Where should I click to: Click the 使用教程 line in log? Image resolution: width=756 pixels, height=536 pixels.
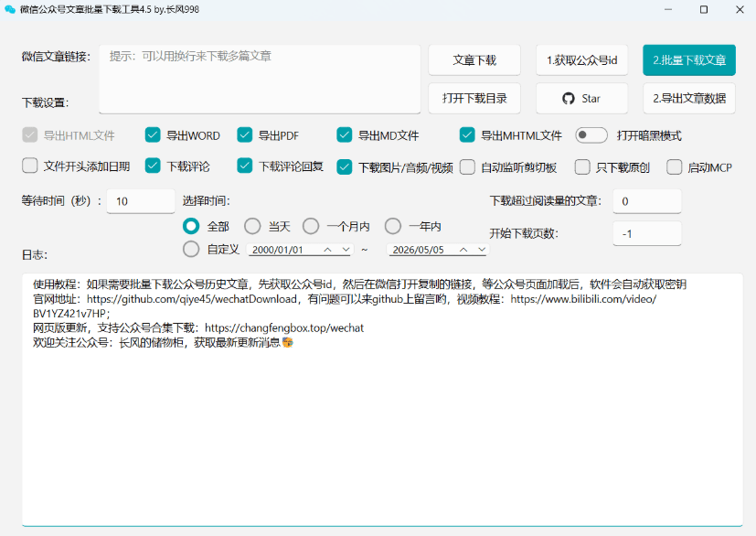pyautogui.click(x=359, y=284)
